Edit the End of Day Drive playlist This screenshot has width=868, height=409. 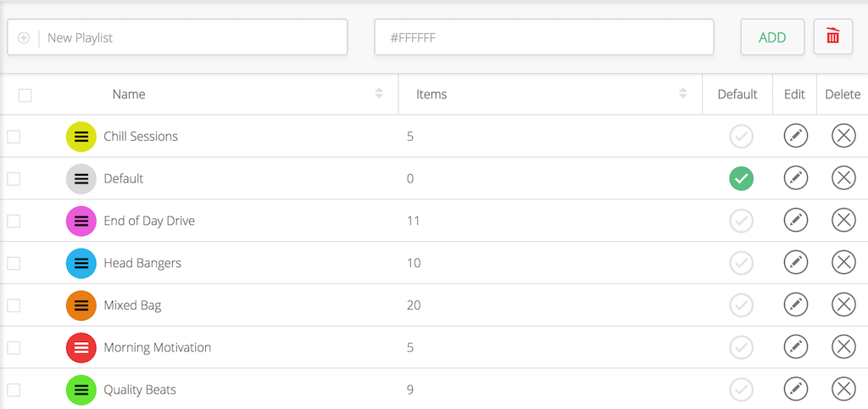pos(795,221)
